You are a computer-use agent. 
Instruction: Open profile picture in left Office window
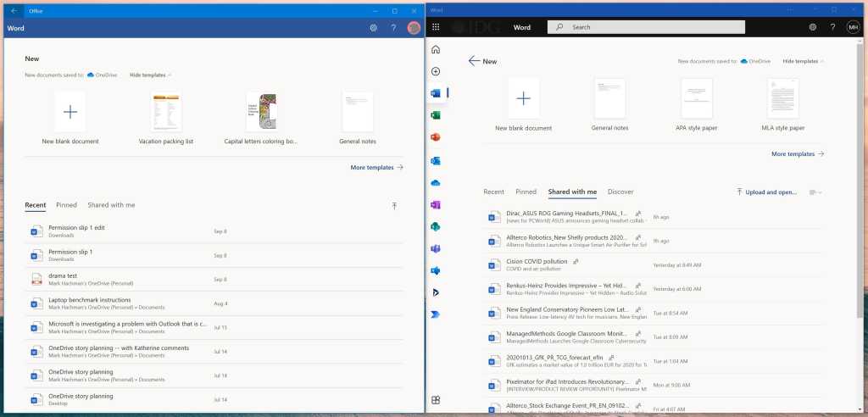point(414,28)
